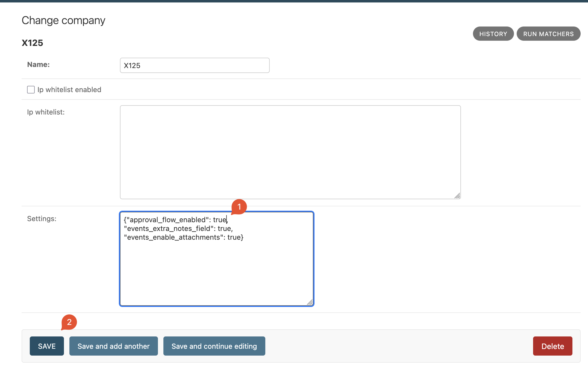Screen dimensions: 588x381
Task: Click inside the Ip whitelist textarea
Action: (x=290, y=152)
